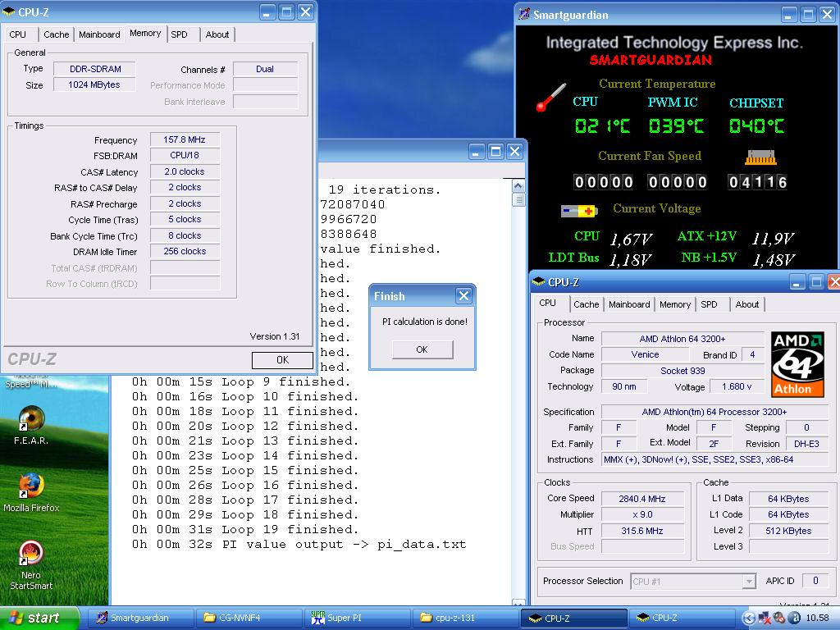Click the memory Size value field
840x630 pixels.
pos(94,84)
